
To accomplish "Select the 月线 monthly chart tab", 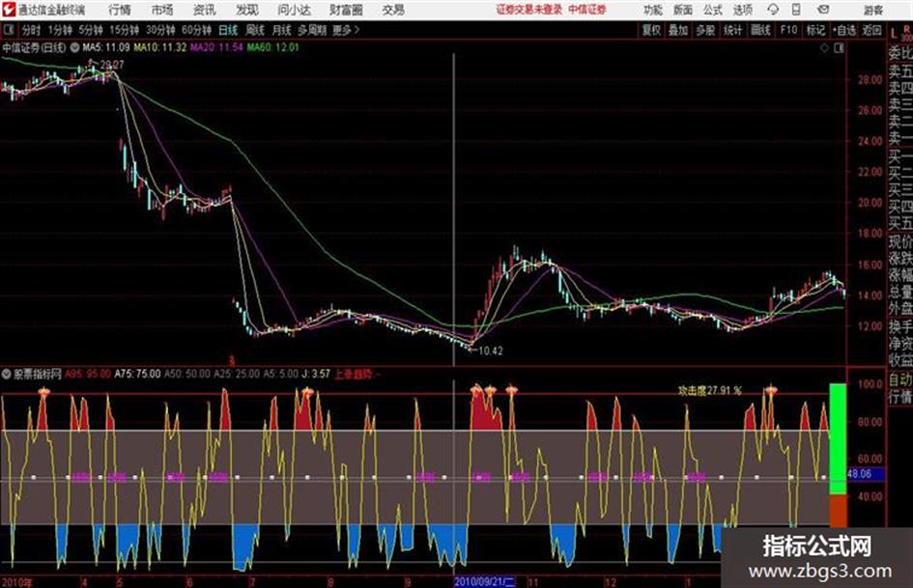I will [x=282, y=30].
